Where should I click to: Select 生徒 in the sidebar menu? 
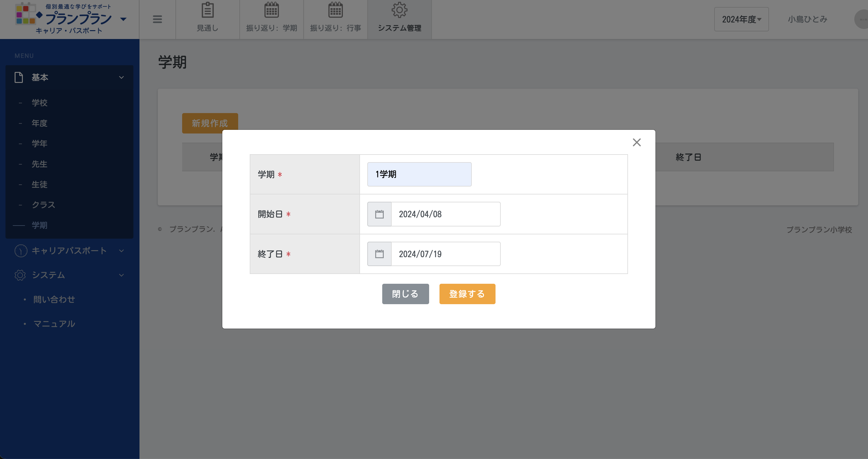39,184
